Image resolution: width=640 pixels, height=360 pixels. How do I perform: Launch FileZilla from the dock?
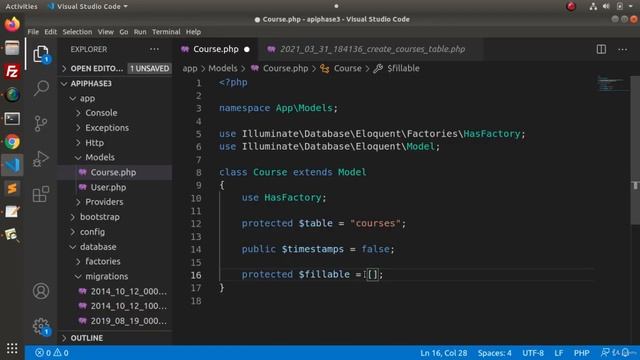coord(12,71)
